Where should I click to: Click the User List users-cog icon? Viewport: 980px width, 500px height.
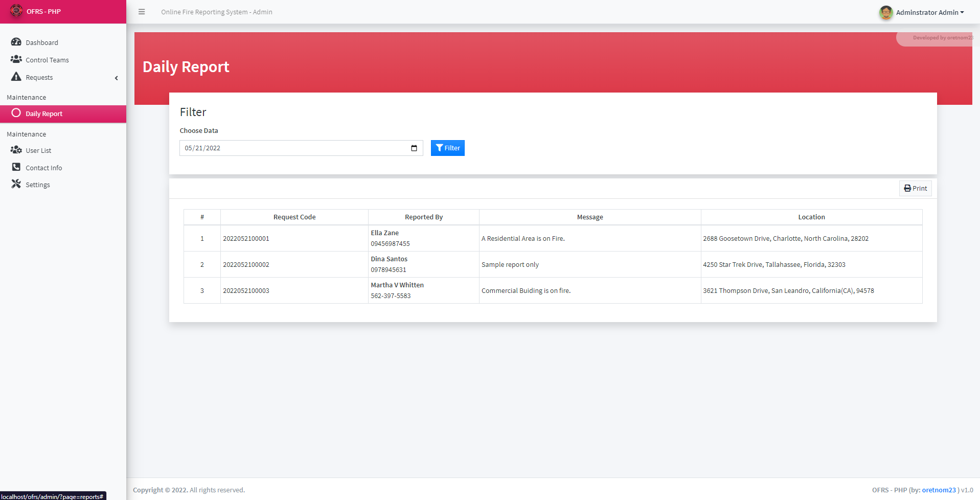point(16,150)
